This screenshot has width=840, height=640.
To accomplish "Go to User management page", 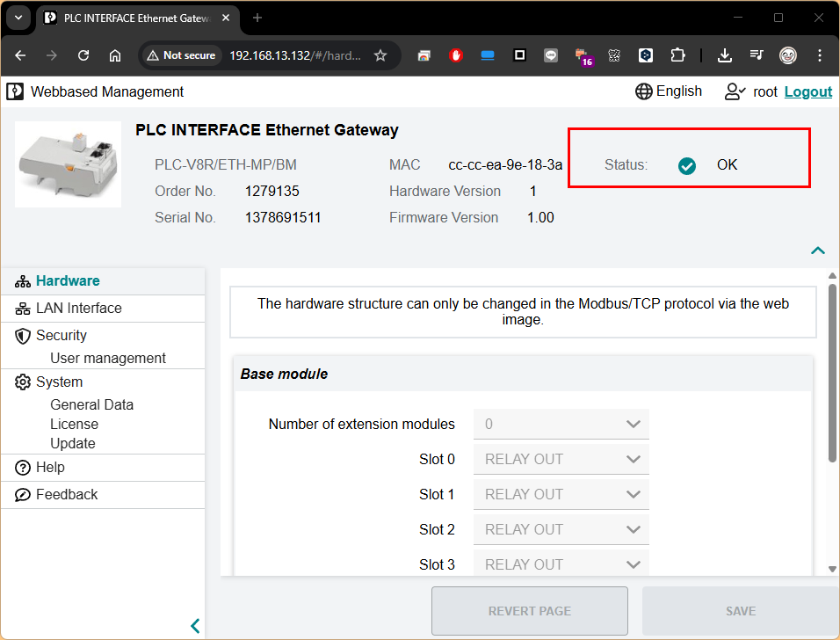I will point(108,358).
